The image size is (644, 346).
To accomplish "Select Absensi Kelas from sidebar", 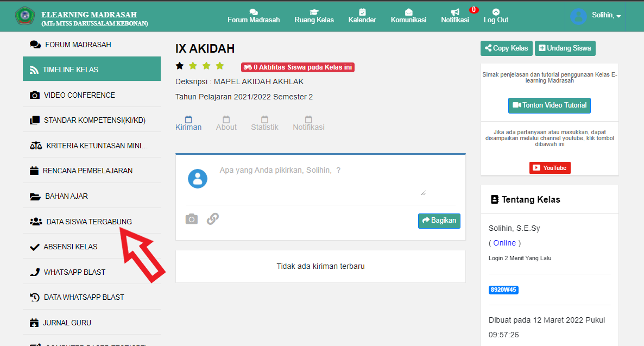I will (70, 247).
